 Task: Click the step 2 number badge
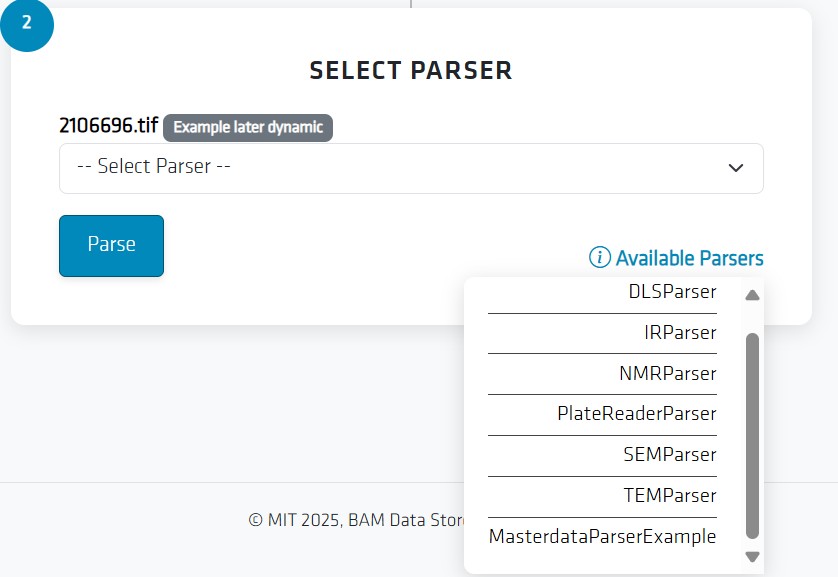tap(26, 25)
